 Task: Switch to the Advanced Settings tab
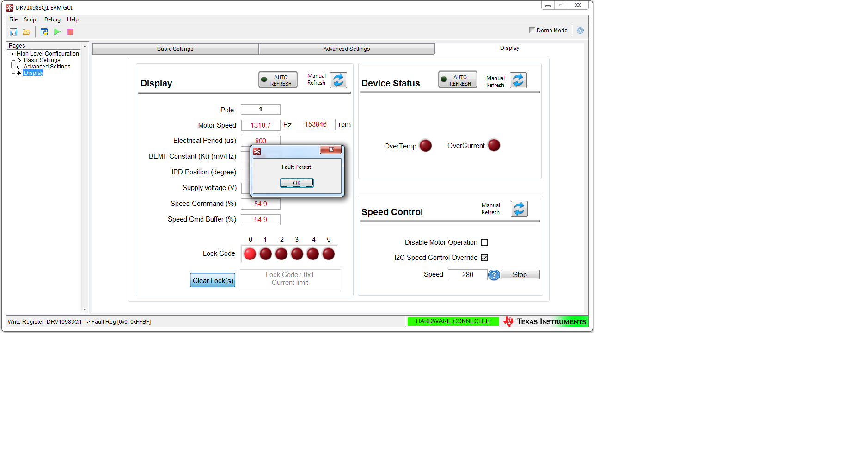tap(347, 49)
